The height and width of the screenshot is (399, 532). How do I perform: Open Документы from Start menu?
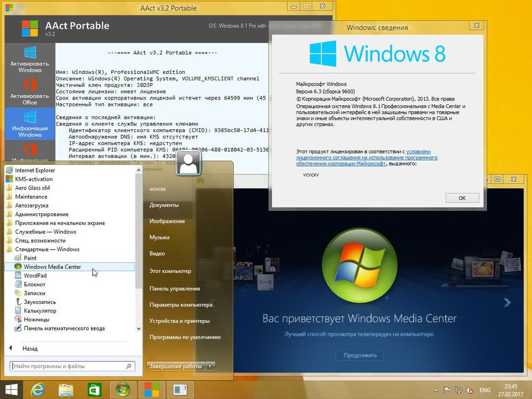[x=164, y=205]
